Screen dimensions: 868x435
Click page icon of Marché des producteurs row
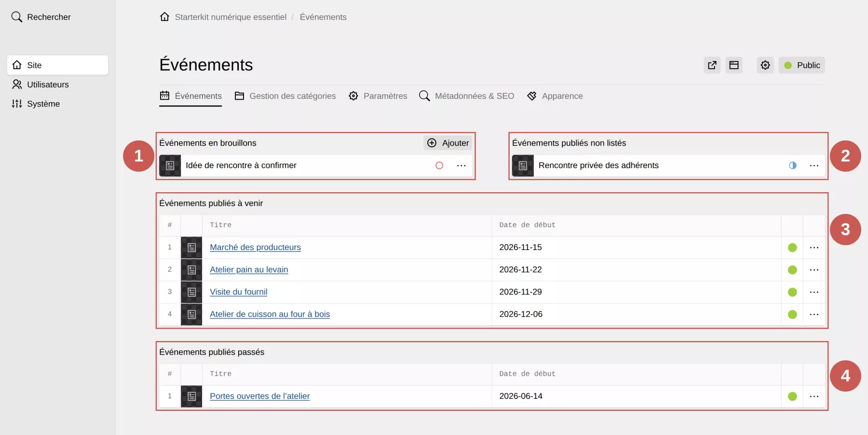(191, 248)
